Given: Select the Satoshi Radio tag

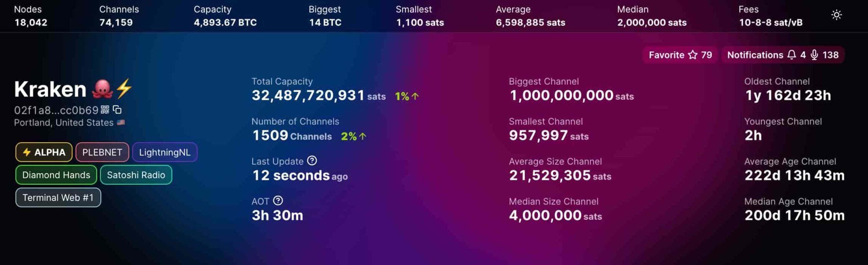Looking at the screenshot, I should click(136, 175).
